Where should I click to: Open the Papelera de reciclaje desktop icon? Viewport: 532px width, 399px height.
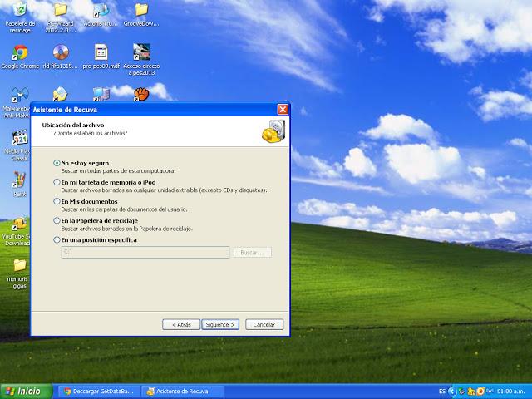pyautogui.click(x=19, y=12)
